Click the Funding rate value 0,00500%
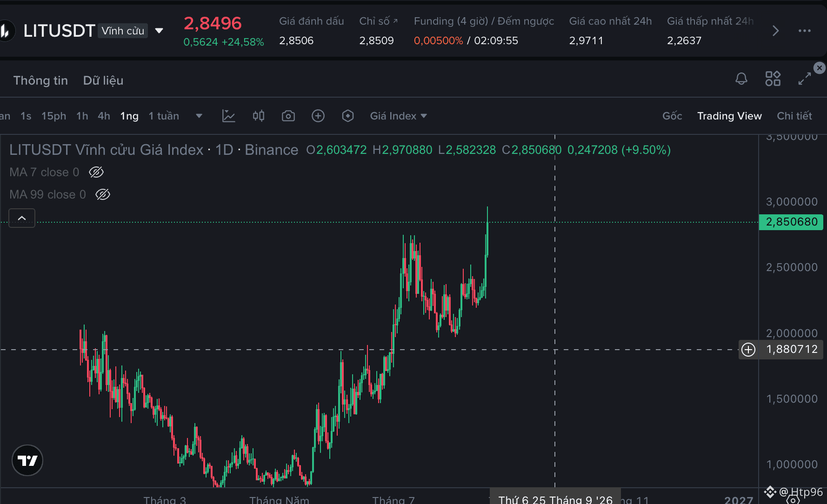827x504 pixels. [438, 40]
